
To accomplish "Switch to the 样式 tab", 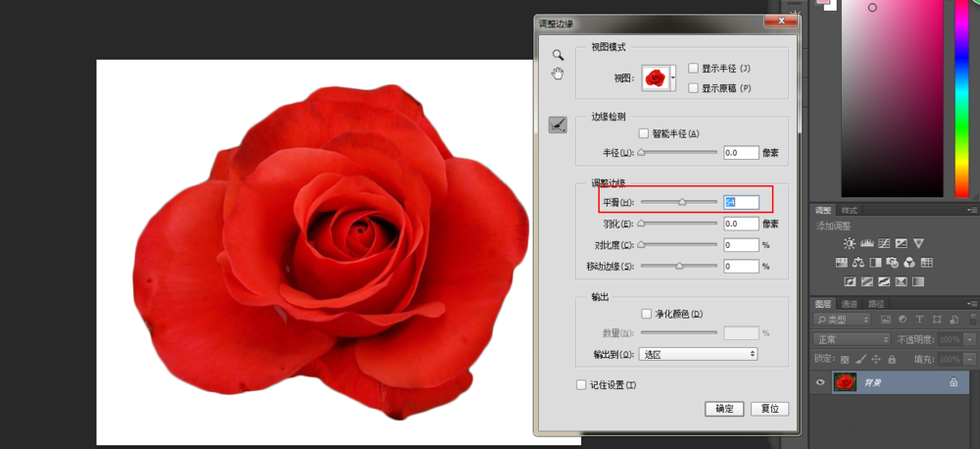I will pyautogui.click(x=850, y=210).
